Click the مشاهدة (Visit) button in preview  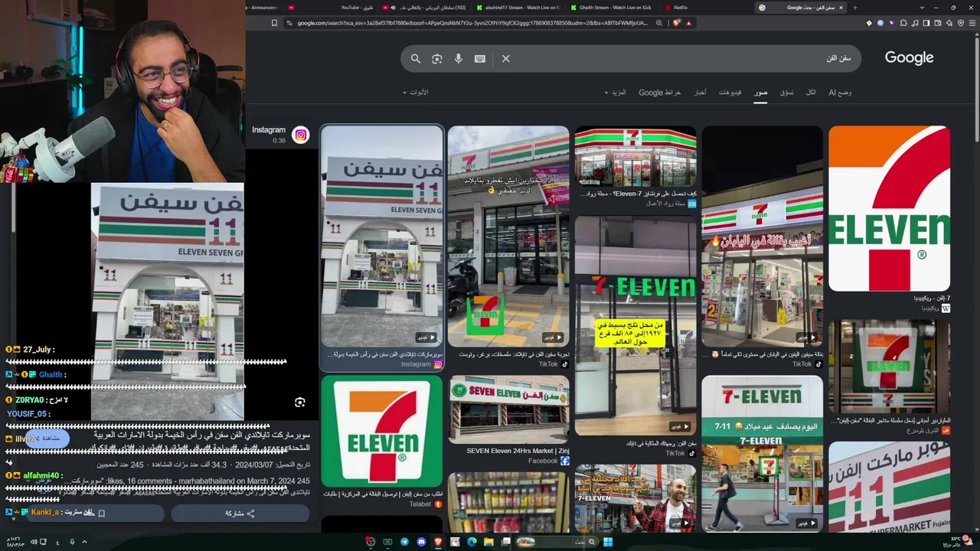pyautogui.click(x=47, y=439)
